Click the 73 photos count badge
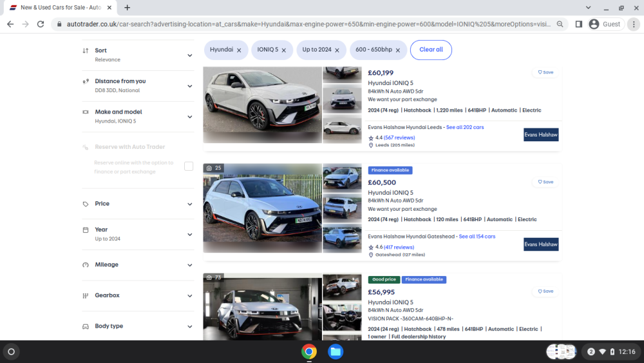 tap(214, 277)
